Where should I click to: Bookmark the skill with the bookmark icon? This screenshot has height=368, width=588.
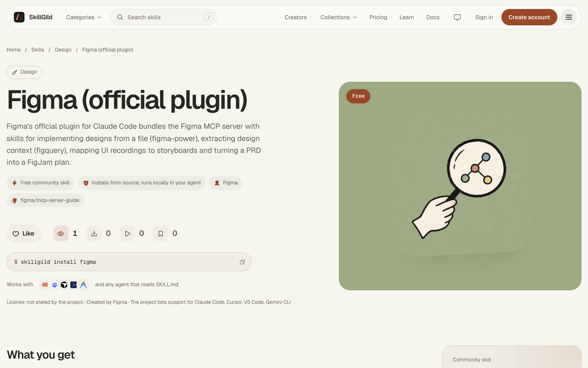(x=160, y=234)
